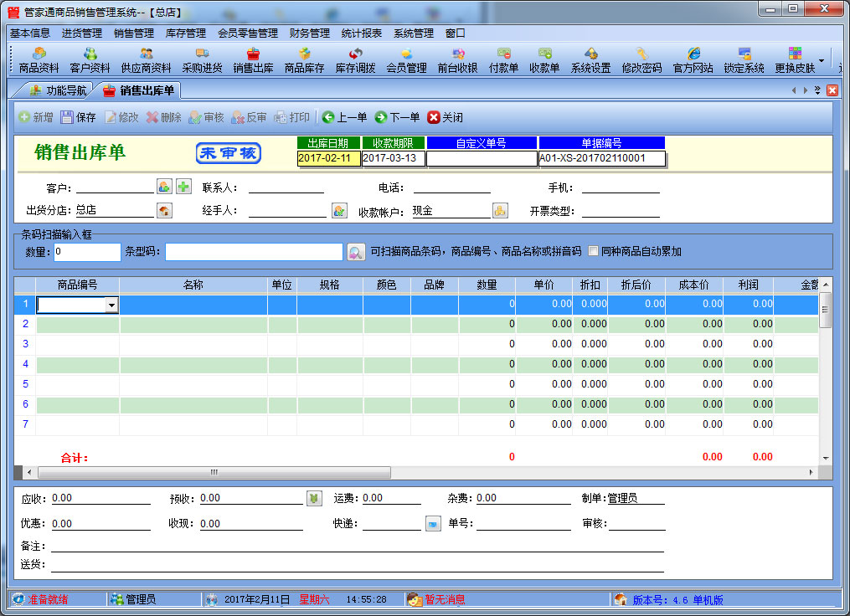Open the tab list dropdown arrow
The image size is (850, 616).
pyautogui.click(x=817, y=90)
